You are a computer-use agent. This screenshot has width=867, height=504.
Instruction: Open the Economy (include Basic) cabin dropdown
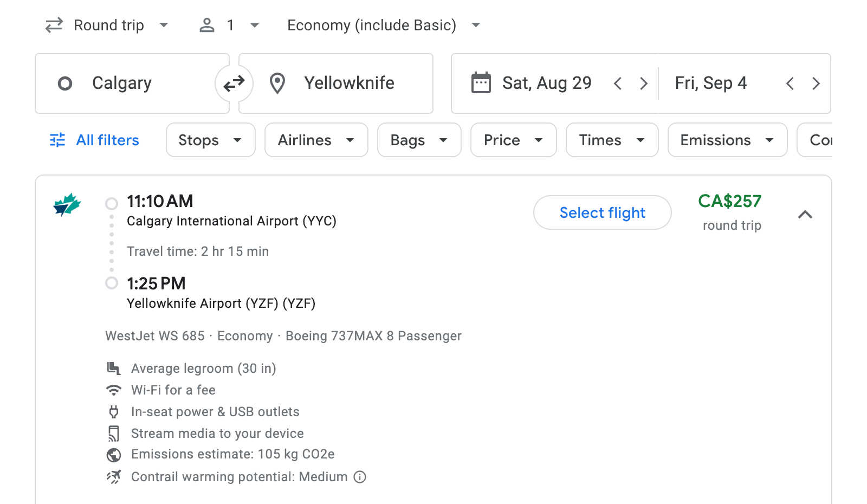[381, 25]
